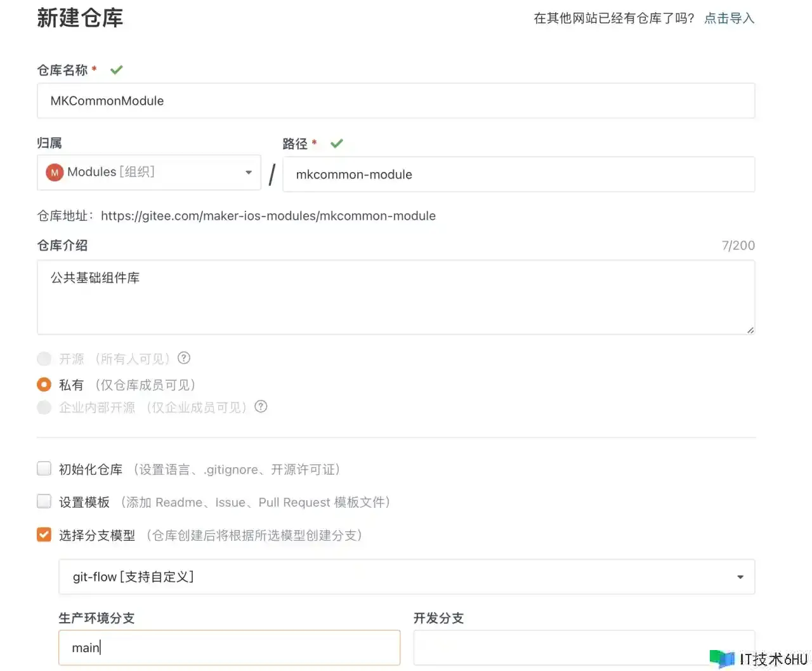812x671 pixels.
Task: Click the green checkmark next to 仓库名称
Action: [116, 70]
